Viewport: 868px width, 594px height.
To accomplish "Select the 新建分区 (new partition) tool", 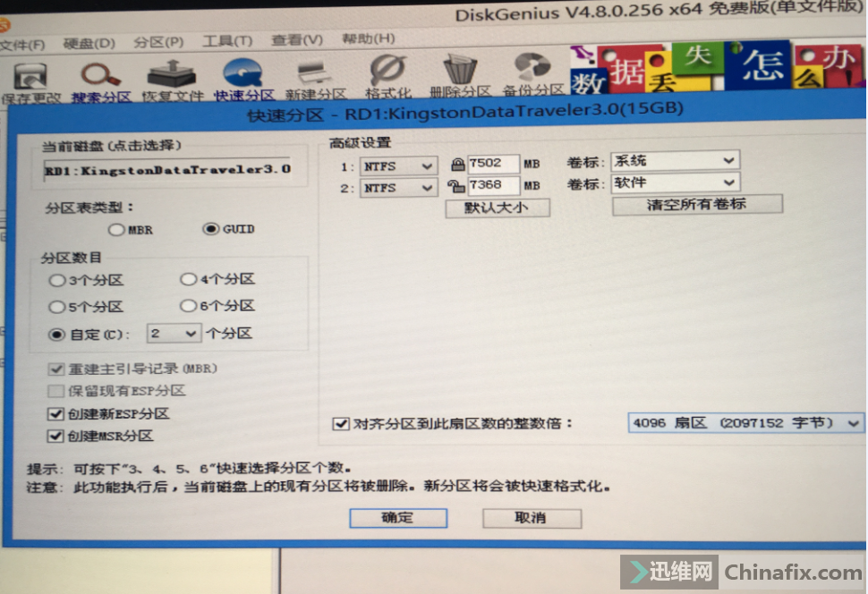I will (311, 73).
